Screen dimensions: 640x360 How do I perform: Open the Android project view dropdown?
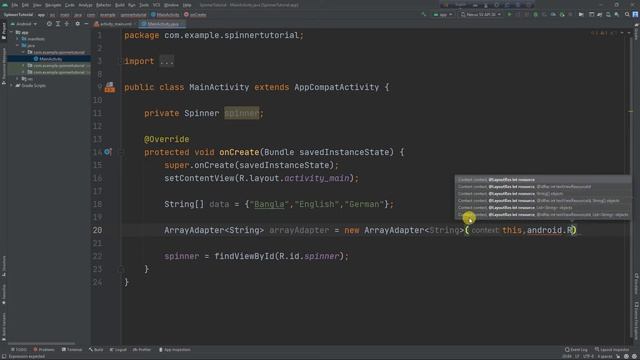(x=24, y=24)
